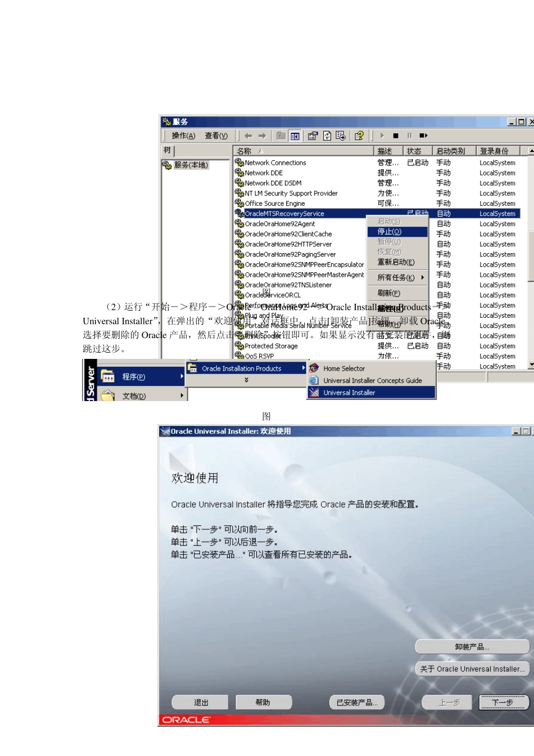This screenshot has width=534, height=756.
Task: Expand hidden menu items double chevron
Action: [x=246, y=380]
